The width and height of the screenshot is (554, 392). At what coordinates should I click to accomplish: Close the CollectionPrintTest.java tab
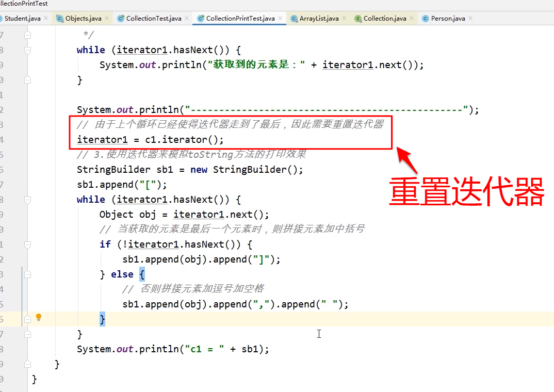280,18
